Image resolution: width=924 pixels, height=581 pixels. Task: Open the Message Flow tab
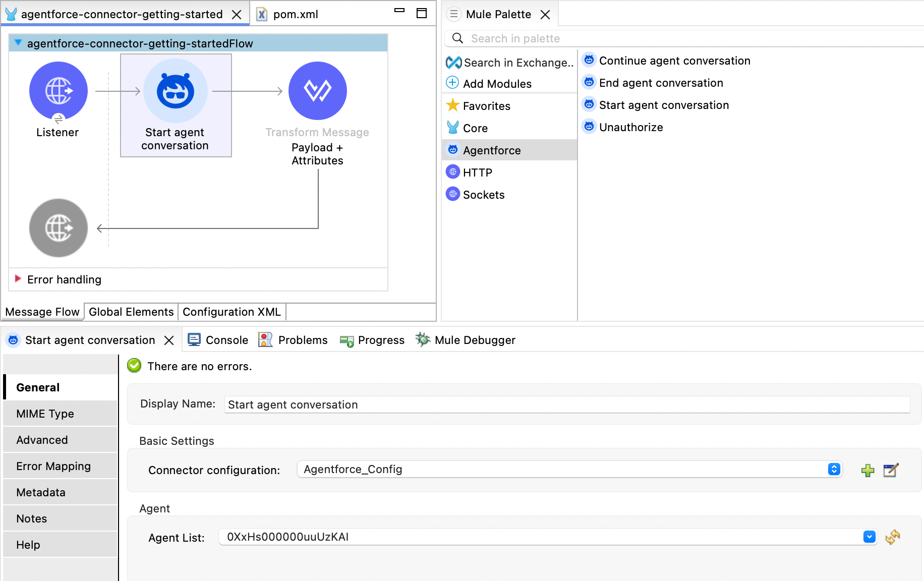(42, 312)
